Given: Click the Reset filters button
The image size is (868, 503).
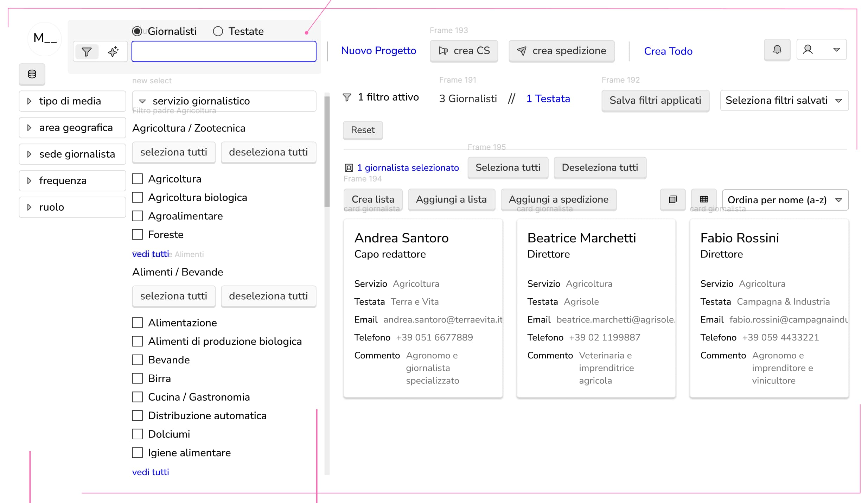Looking at the screenshot, I should [x=363, y=130].
